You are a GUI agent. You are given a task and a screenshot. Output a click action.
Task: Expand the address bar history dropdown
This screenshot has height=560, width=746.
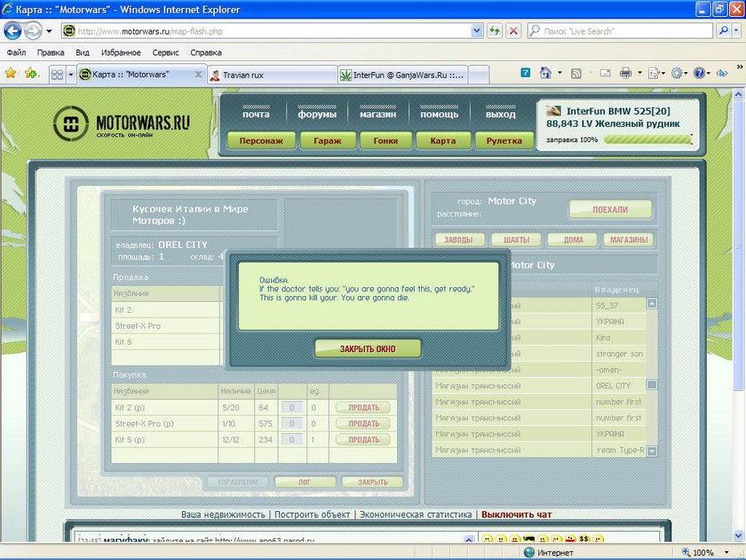tap(476, 31)
